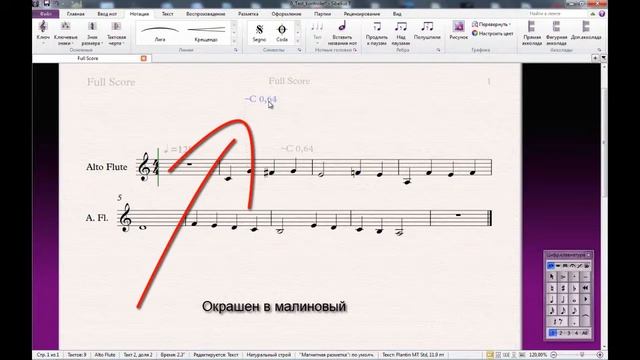Click the 120,00% zoom value
Viewport: 640px width, 360px height.
point(538,355)
